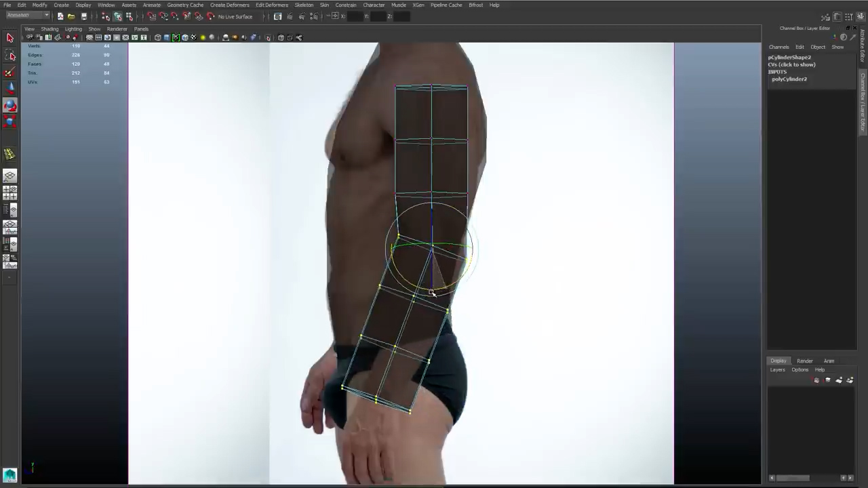Open the Skeleton menu
Screen dimensions: 868x488
pyautogui.click(x=304, y=5)
